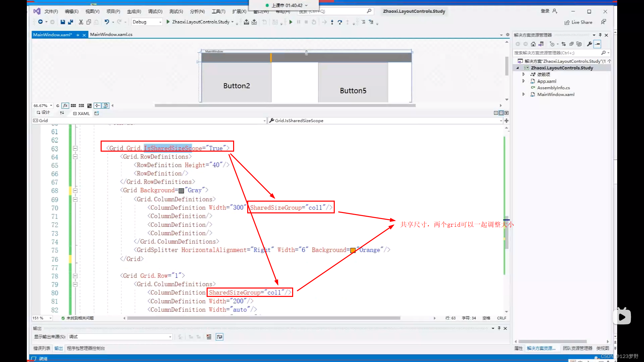The image size is (644, 362).
Task: Toggle snap to gridlines in designer
Action: [81, 106]
